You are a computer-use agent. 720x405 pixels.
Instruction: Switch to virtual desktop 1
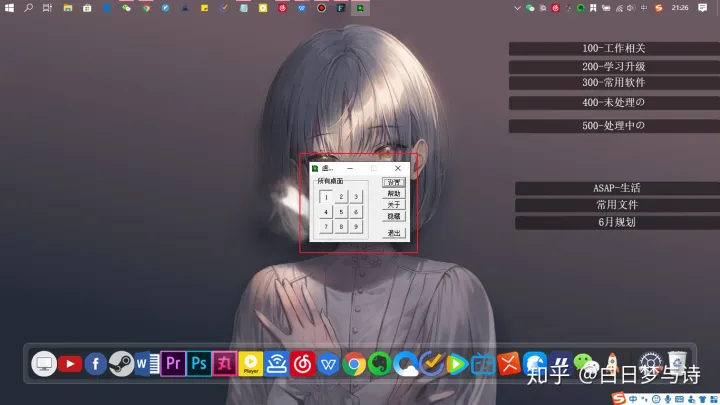tap(326, 197)
